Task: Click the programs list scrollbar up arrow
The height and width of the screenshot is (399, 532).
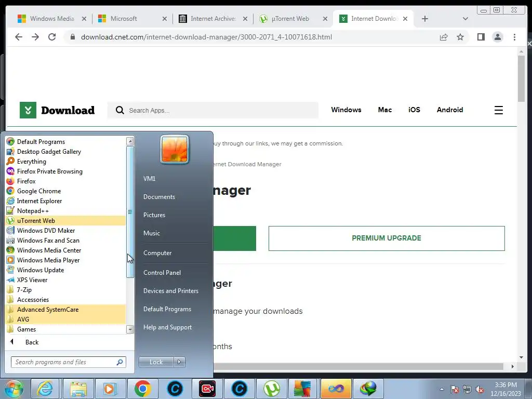Action: [x=130, y=141]
